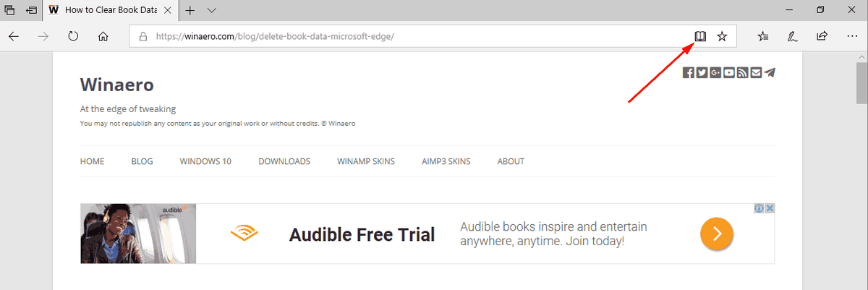
Task: Open Settings and more ellipsis menu
Action: (851, 36)
